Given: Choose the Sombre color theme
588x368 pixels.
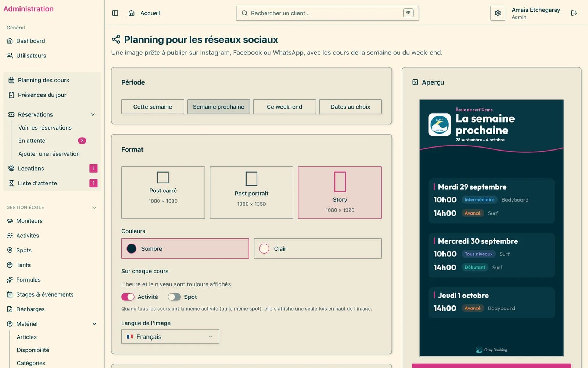Looking at the screenshot, I should tap(185, 249).
